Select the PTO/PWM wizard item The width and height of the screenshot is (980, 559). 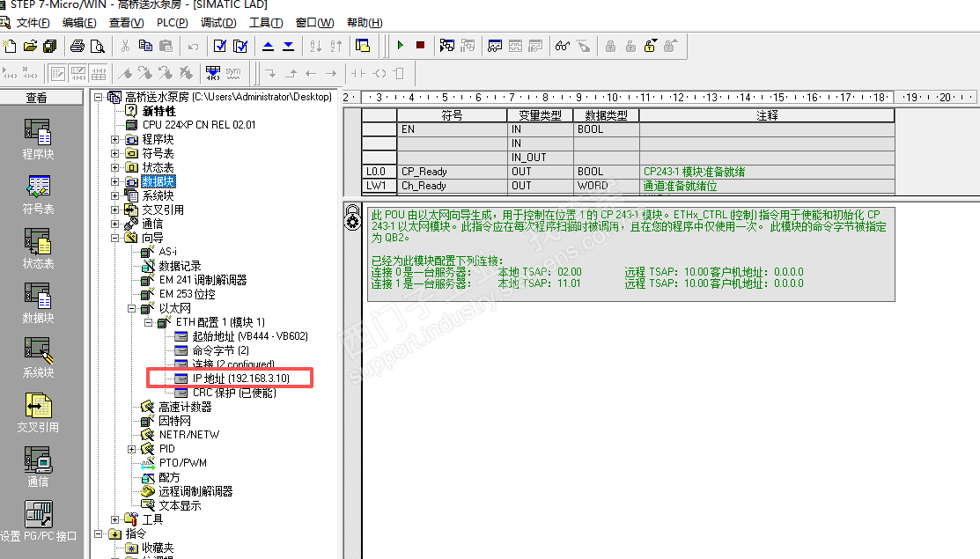pos(182,463)
